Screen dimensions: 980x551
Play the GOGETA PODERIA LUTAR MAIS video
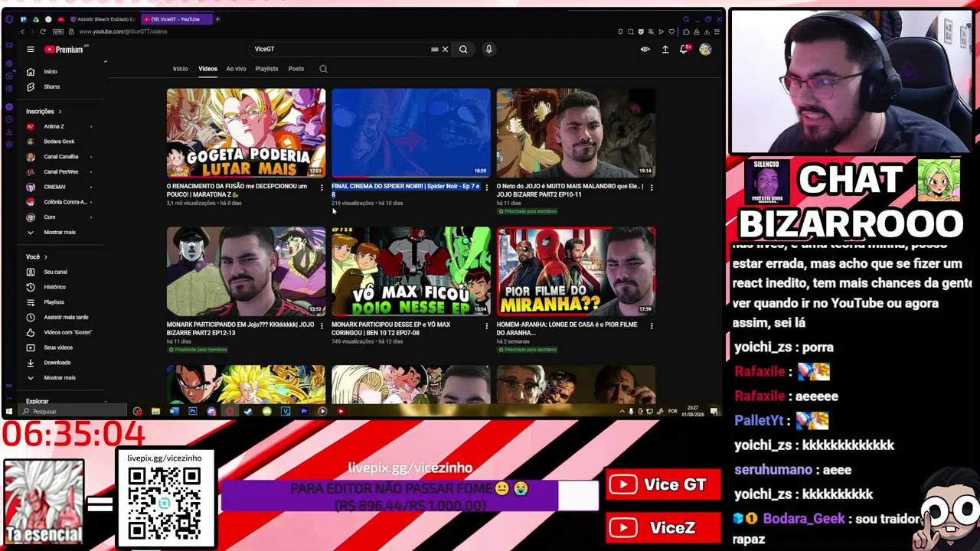[246, 133]
